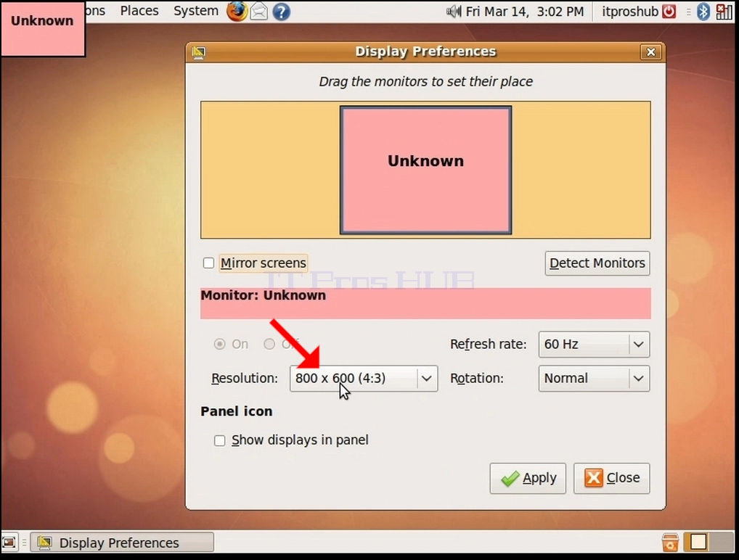The height and width of the screenshot is (560, 739).
Task: Tick Show displays in panel checkbox
Action: (220, 440)
